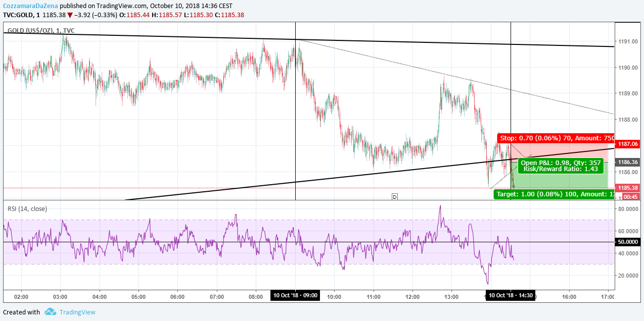This screenshot has width=644, height=321.
Task: Click the black 50.0000 RSI level label
Action: click(628, 242)
